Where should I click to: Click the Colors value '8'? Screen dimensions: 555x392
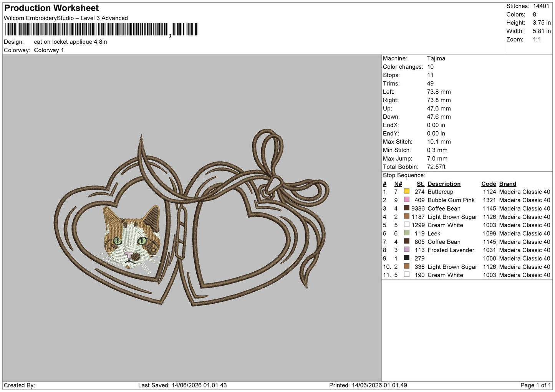534,15
